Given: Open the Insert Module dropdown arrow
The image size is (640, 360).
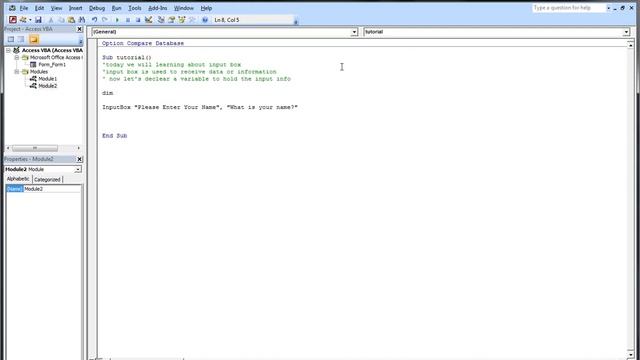Looking at the screenshot, I should 30,20.
